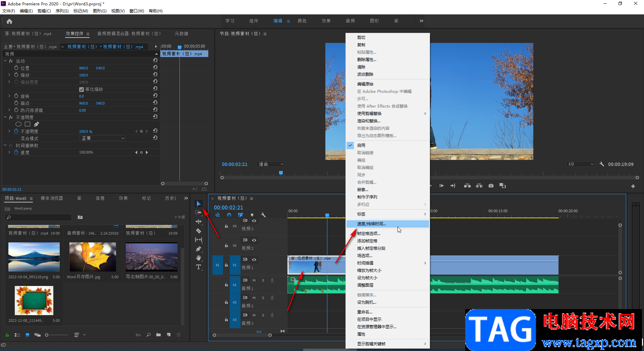Image resolution: width=644 pixels, height=351 pixels.
Task: Collapse the Time Remapping group
Action: pos(5,145)
